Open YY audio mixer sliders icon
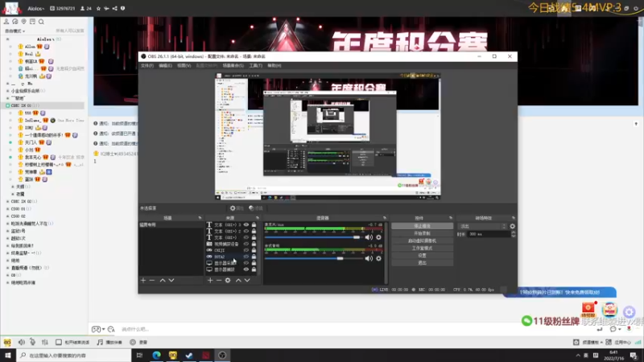Viewport: 644px width, 362px height. point(45,342)
